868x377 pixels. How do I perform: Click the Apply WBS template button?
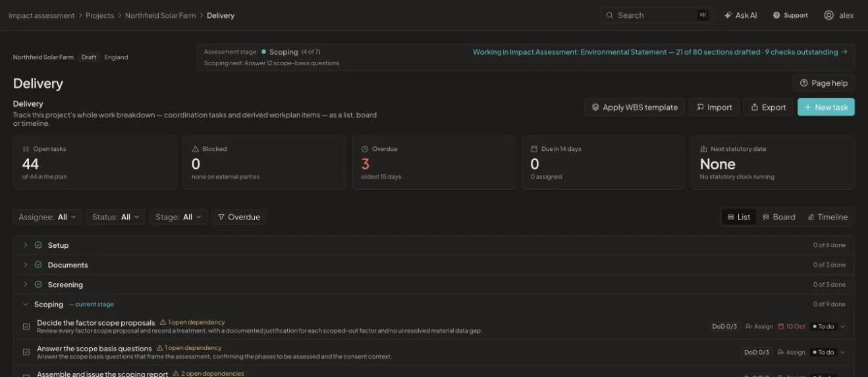(x=634, y=107)
